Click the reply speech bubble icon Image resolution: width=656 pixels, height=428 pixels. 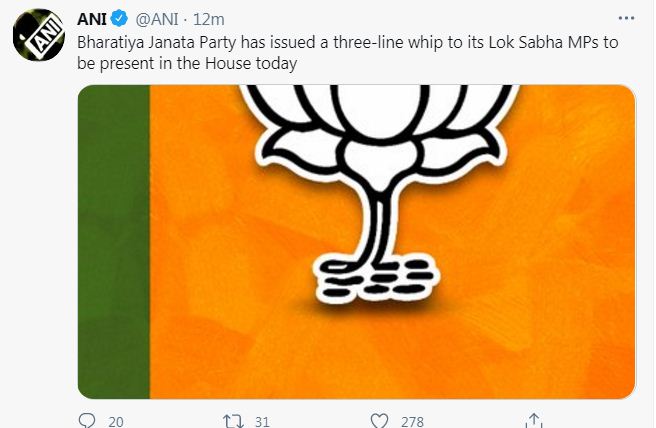[86, 421]
